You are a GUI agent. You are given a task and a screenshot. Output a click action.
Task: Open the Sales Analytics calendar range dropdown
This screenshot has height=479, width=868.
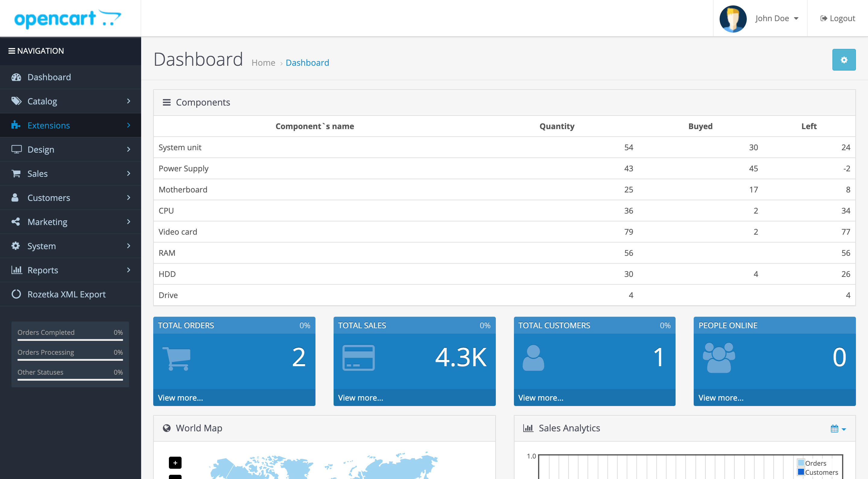click(838, 429)
